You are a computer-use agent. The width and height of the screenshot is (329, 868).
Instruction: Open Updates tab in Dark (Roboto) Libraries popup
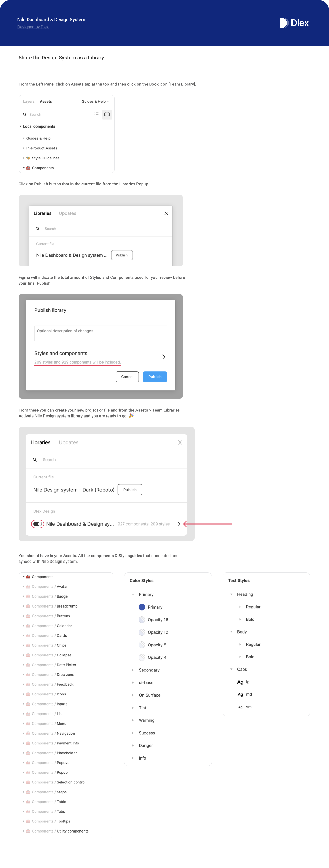(x=68, y=442)
